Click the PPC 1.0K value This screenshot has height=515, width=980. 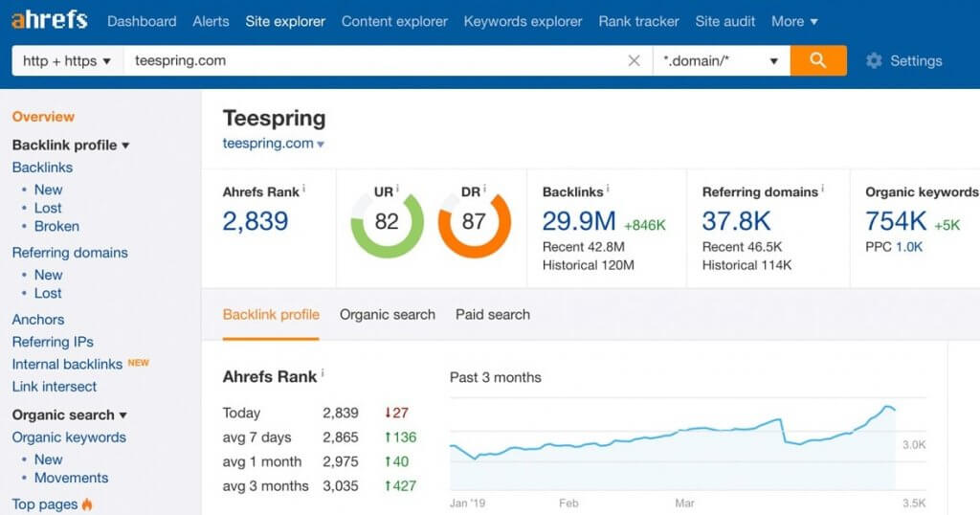(909, 247)
